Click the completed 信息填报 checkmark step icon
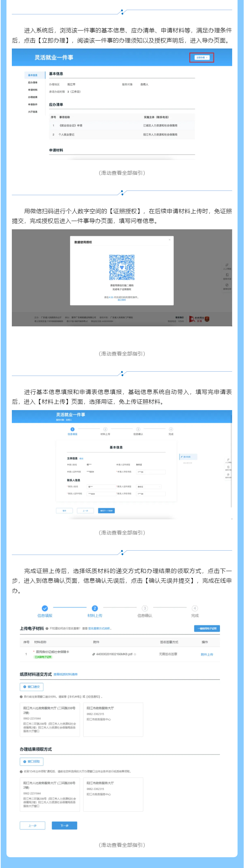244x868 pixels. click(45, 608)
